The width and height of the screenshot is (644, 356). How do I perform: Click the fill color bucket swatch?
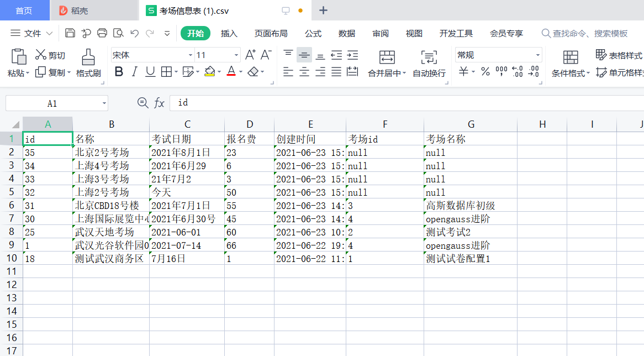point(209,71)
